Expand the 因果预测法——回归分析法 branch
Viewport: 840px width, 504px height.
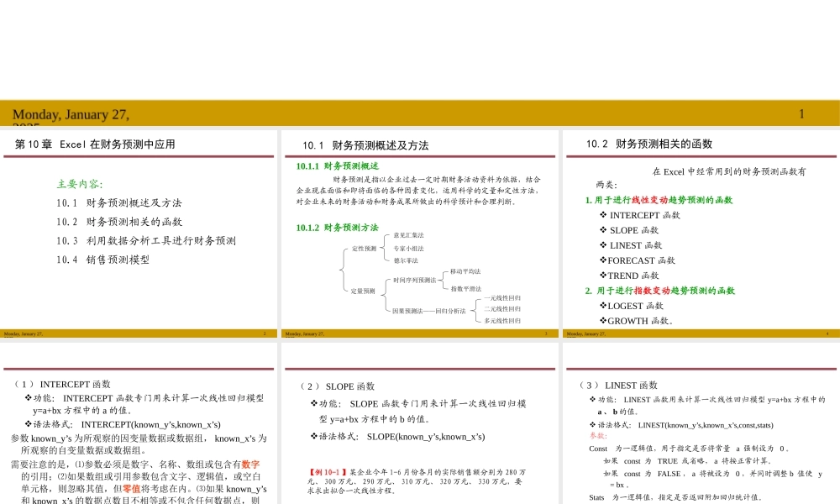[430, 309]
